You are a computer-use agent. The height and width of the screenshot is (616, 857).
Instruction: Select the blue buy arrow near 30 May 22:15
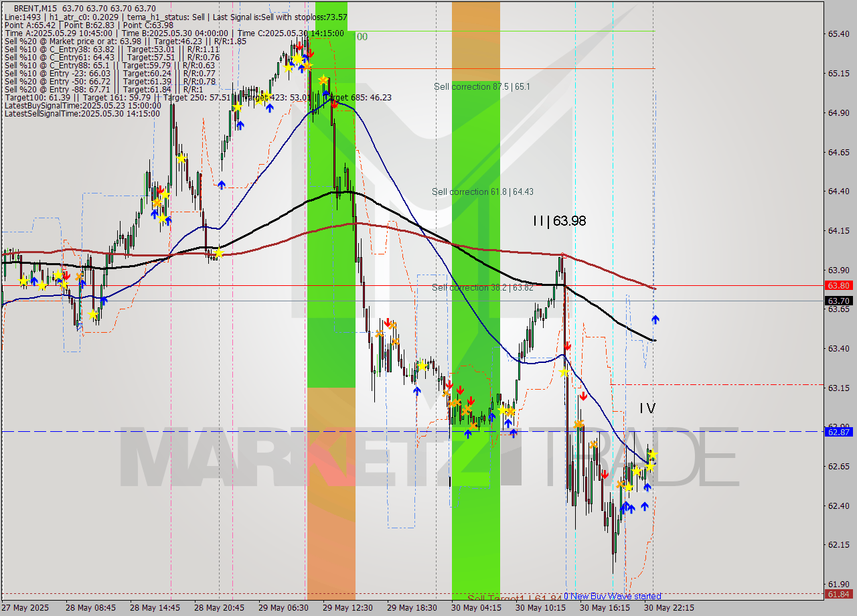coord(655,319)
